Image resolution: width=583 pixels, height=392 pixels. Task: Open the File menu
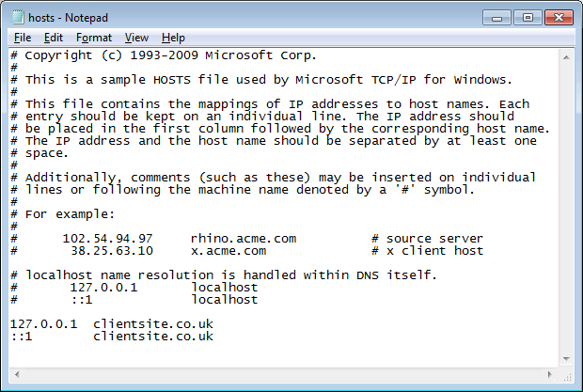(23, 38)
